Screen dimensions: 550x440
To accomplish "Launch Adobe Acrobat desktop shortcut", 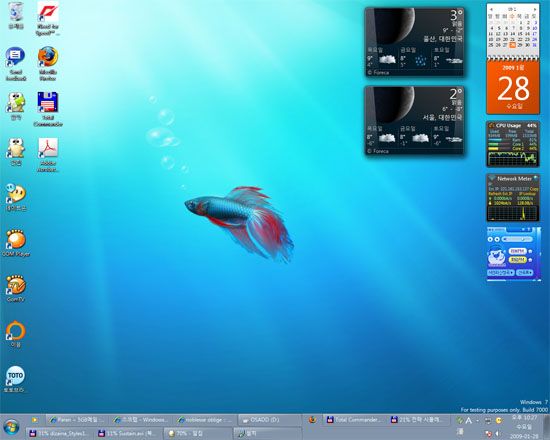I will pyautogui.click(x=48, y=155).
